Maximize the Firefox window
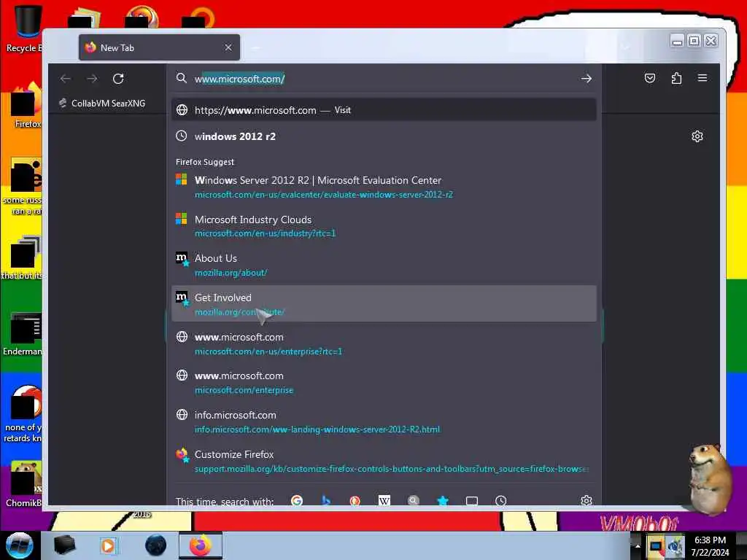The image size is (747, 560). pyautogui.click(x=694, y=41)
